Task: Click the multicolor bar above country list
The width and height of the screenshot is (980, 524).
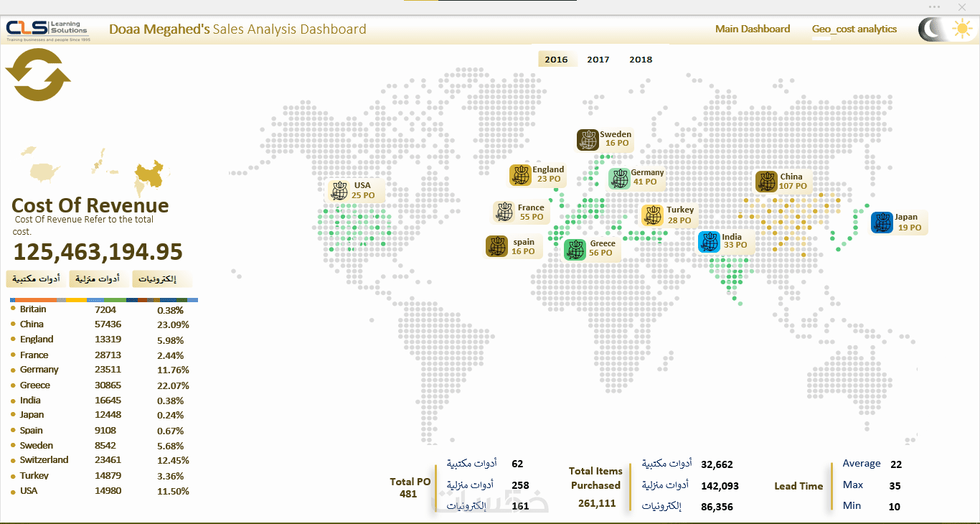Action: 104,300
